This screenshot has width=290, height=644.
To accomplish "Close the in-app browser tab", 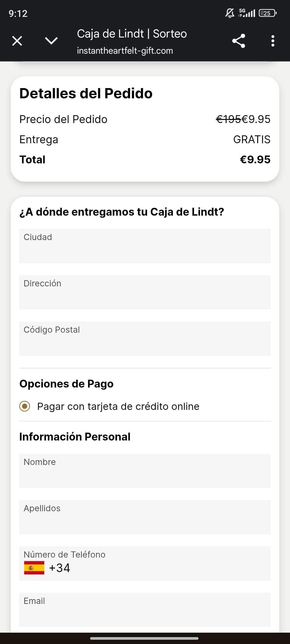I will coord(17,41).
